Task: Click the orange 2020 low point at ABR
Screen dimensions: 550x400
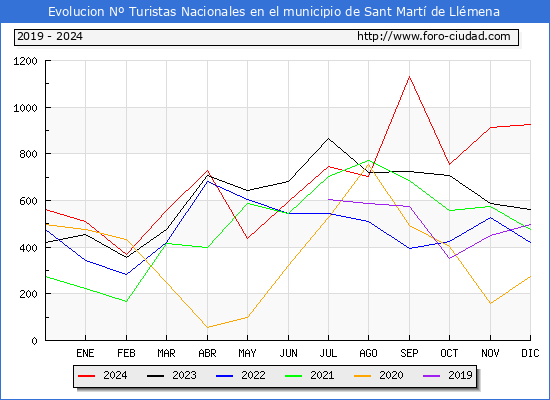Action: [x=207, y=327]
